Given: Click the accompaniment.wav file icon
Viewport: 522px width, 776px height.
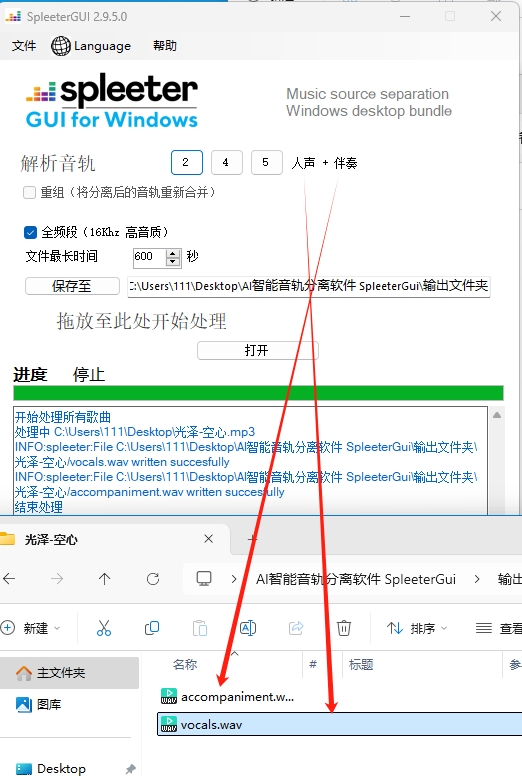Looking at the screenshot, I should (x=169, y=696).
